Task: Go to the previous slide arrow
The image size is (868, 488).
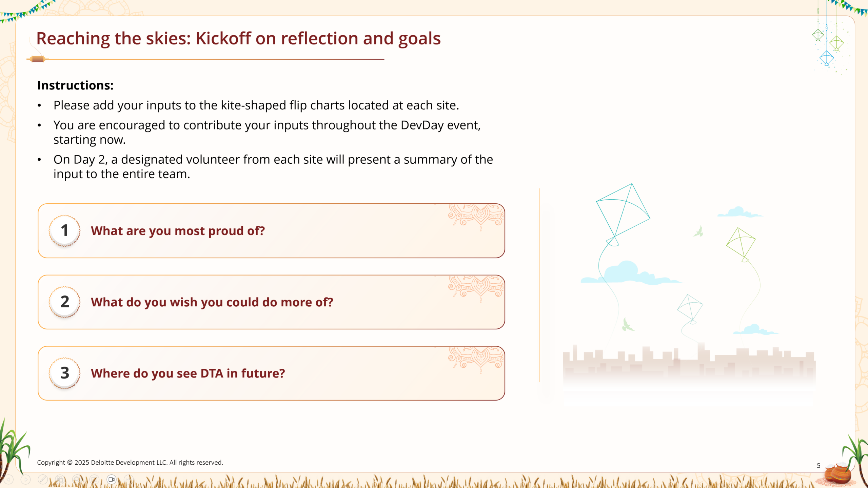Action: 8,479
